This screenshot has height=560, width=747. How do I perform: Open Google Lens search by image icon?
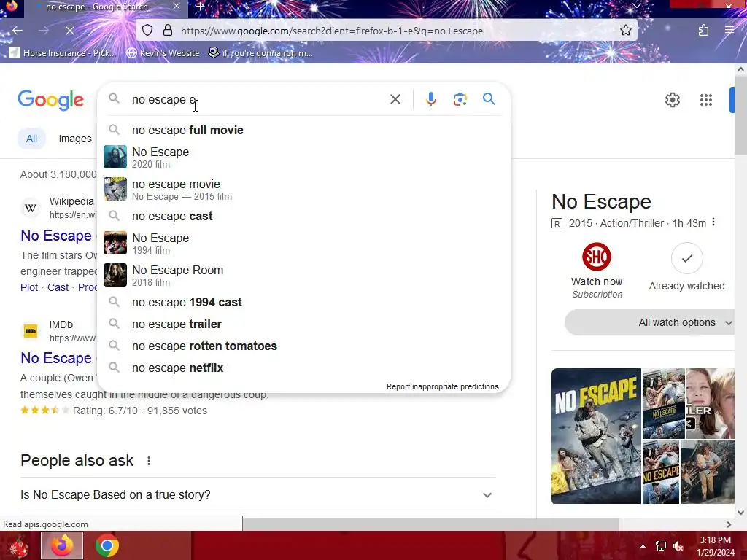click(x=460, y=99)
